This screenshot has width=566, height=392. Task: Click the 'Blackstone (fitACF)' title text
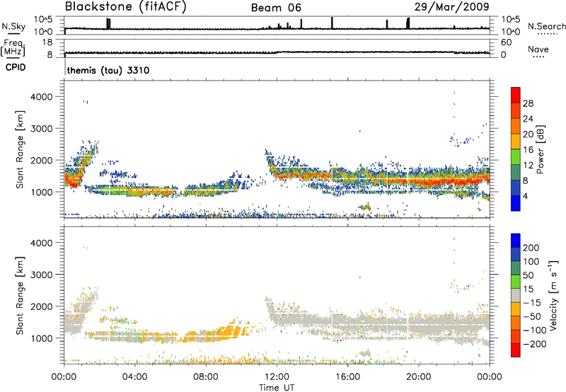click(x=126, y=6)
